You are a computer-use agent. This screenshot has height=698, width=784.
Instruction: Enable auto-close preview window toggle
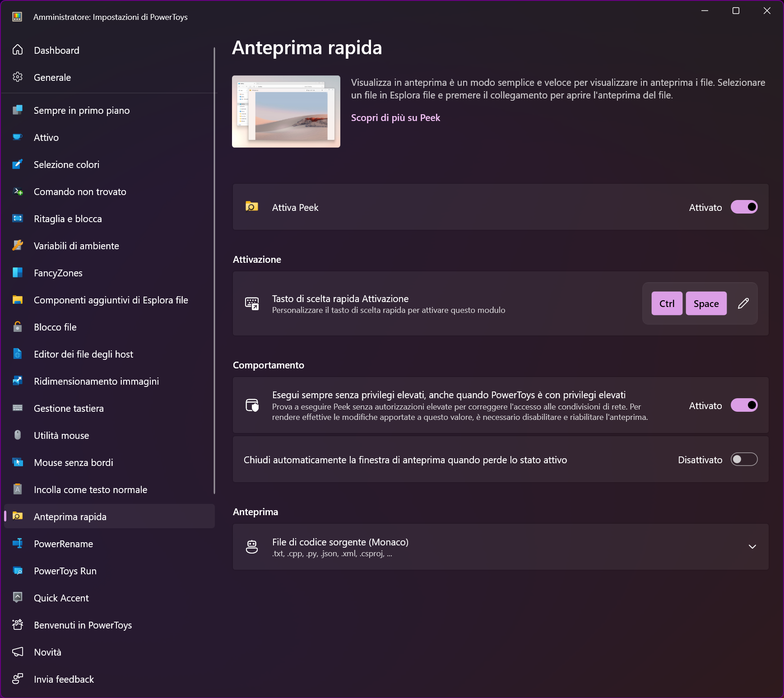pyautogui.click(x=744, y=460)
